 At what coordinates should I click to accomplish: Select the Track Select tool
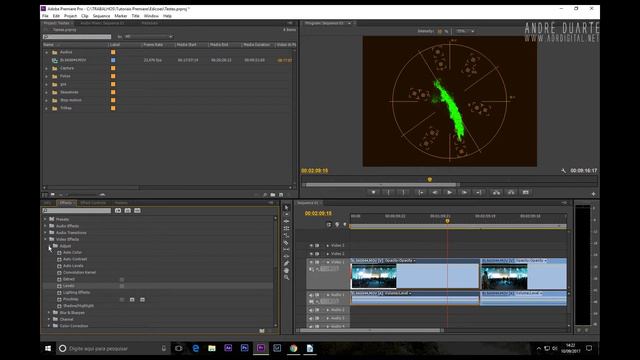coord(287,215)
